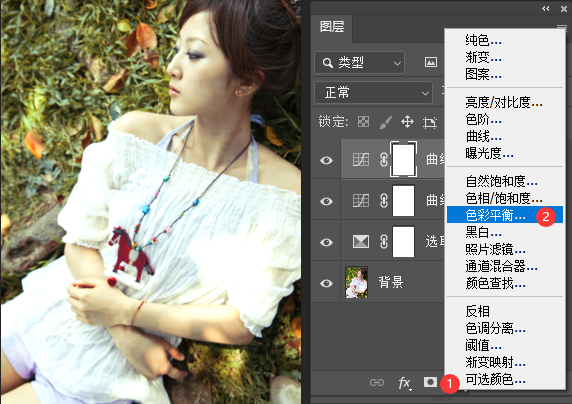The image size is (572, 404).
Task: Click the add layer mask icon
Action: click(x=430, y=382)
